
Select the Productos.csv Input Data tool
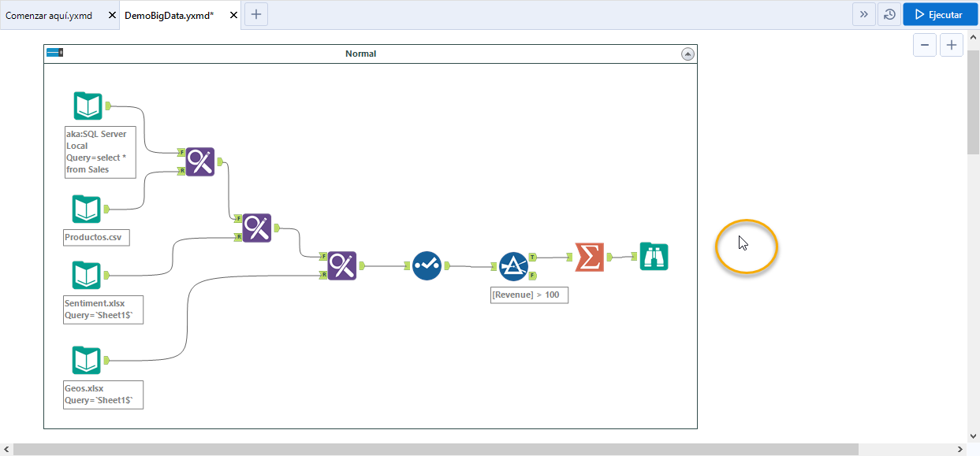87,209
